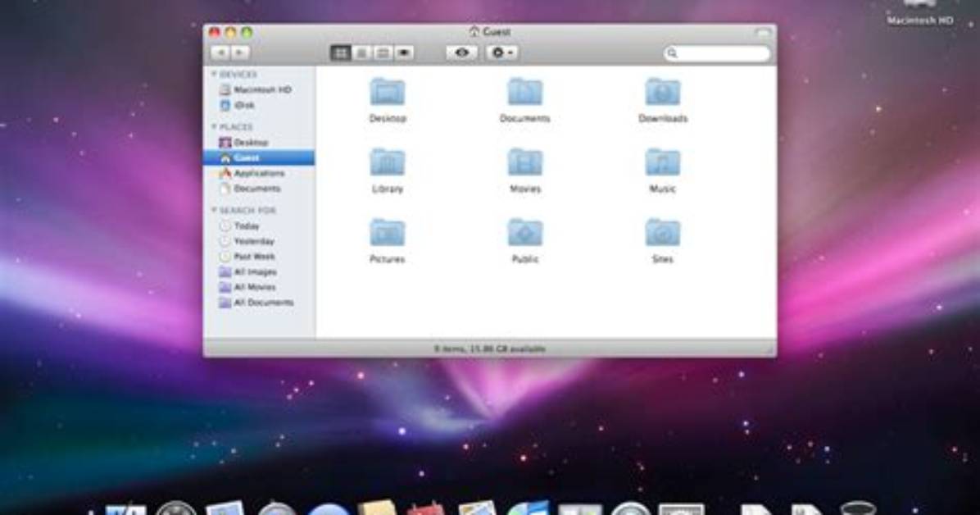Click the window resize grip corner

(770, 351)
